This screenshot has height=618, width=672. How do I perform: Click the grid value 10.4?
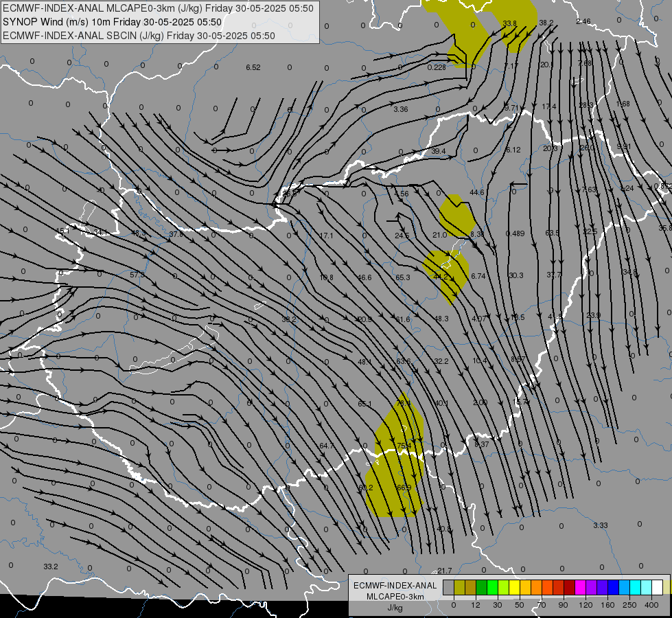480,360
